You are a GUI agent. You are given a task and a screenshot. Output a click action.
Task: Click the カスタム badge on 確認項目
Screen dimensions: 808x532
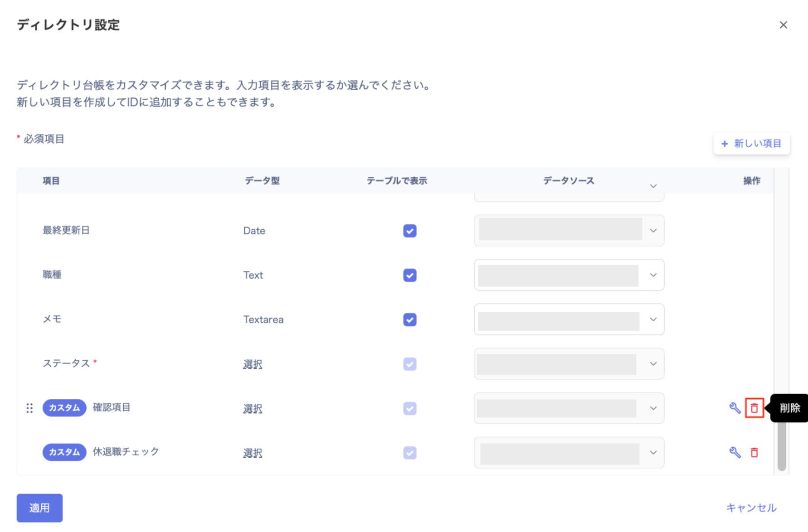click(64, 408)
